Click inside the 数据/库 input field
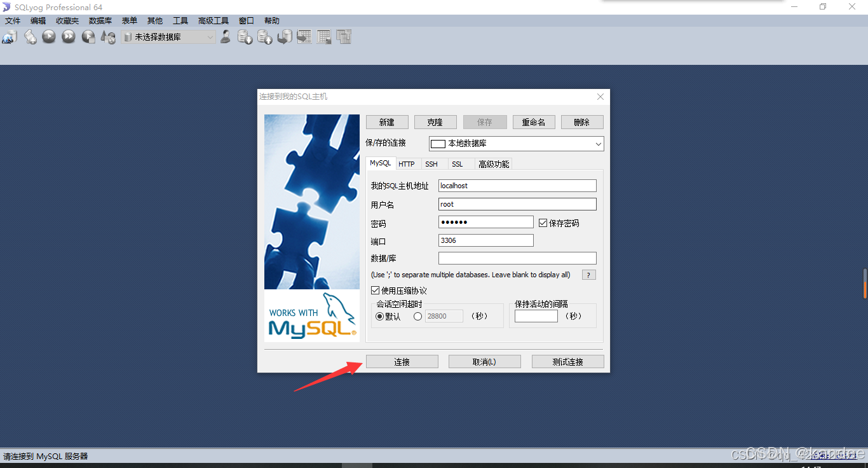 pos(517,258)
